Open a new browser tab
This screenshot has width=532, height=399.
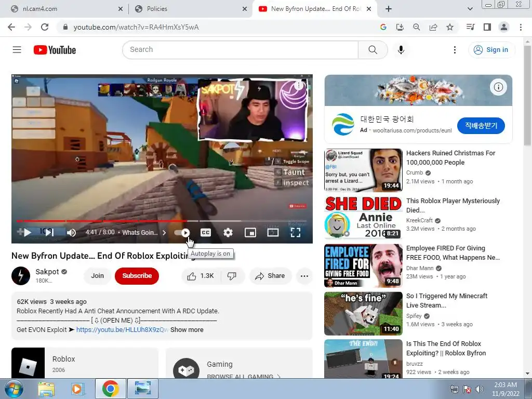point(389,9)
